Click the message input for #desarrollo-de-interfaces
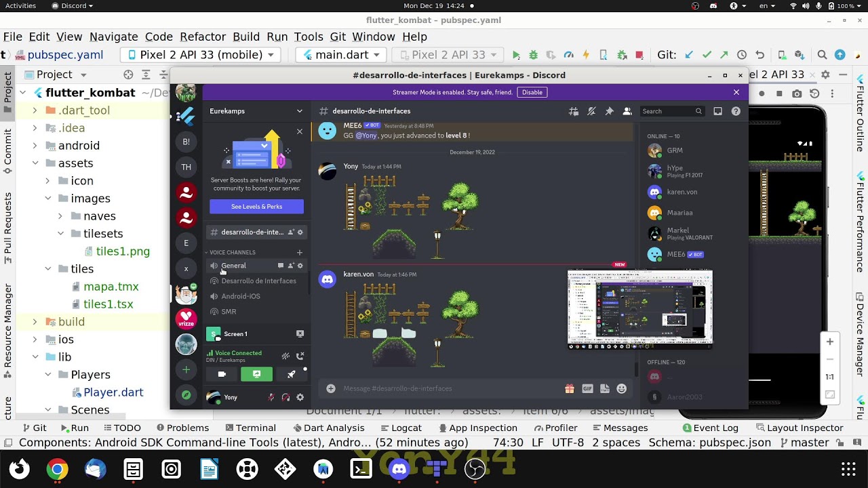 coord(448,388)
